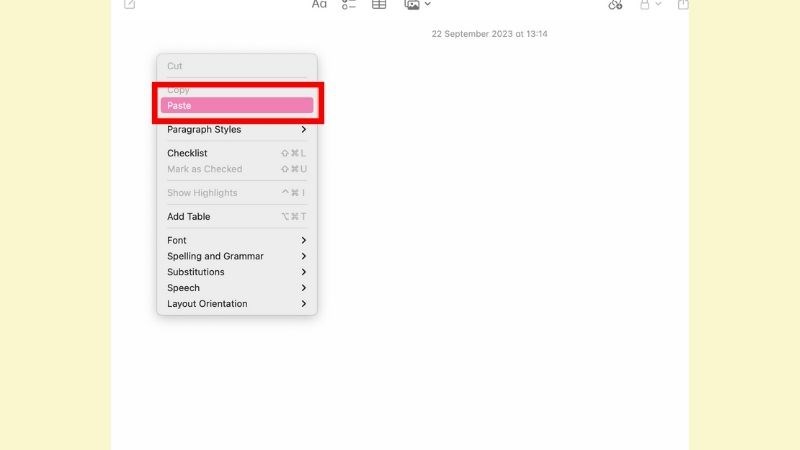Open the photo media toolbar icon

click(x=412, y=4)
